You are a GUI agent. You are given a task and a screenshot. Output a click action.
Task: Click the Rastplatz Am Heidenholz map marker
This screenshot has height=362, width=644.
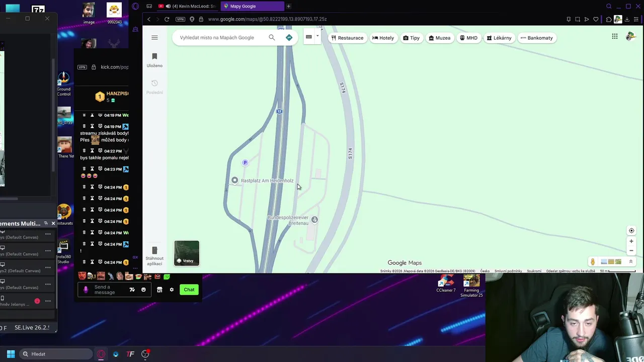tap(234, 180)
